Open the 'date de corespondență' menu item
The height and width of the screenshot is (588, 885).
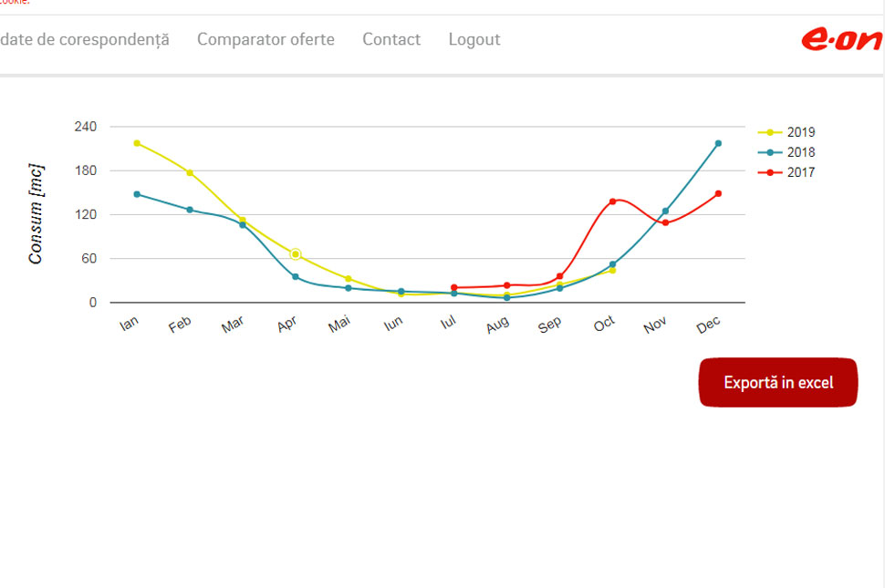click(85, 39)
